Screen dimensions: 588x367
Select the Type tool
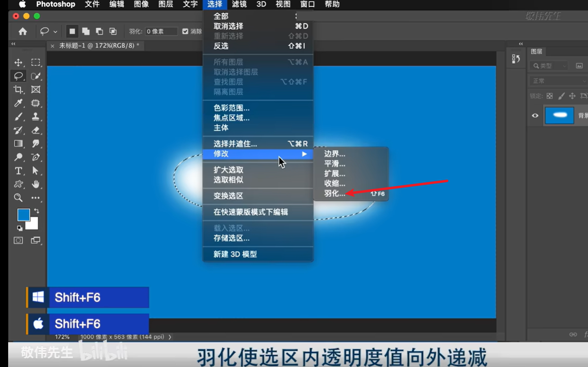[18, 171]
